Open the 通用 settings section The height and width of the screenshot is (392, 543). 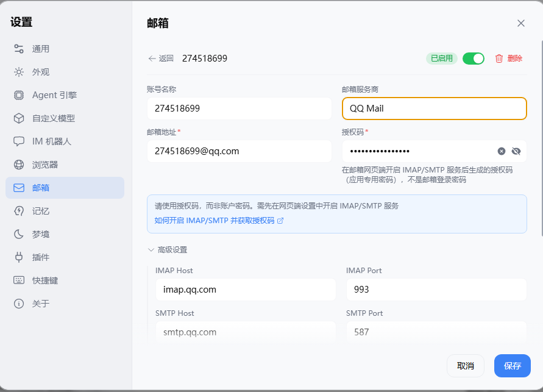65,49
